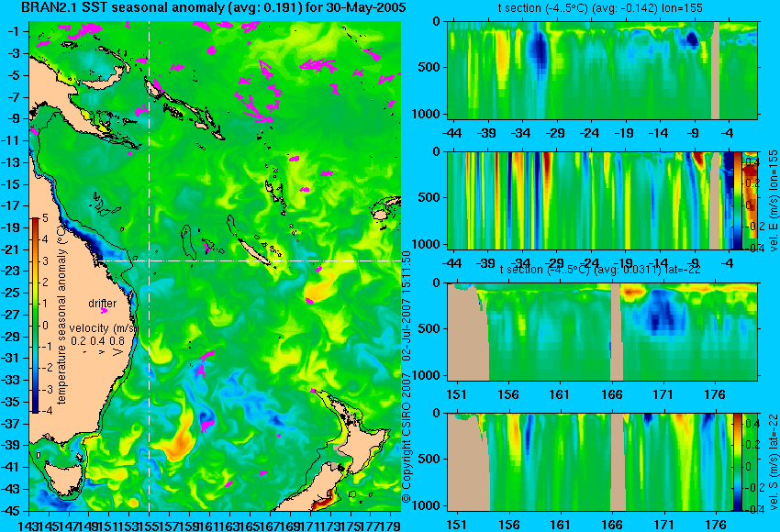Click the '-21' latitude tick on the map axis
This screenshot has width=780, height=532.
[x=10, y=249]
